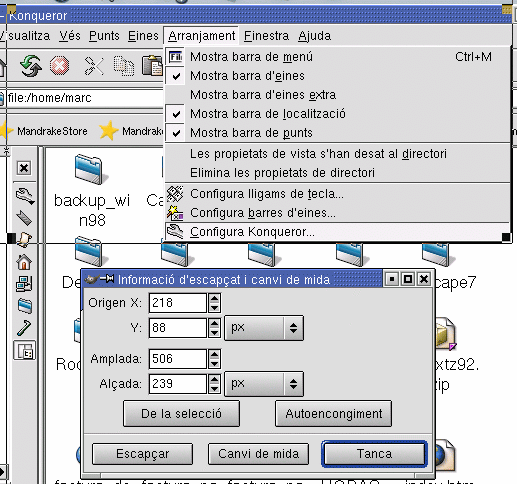
Task: Click the wand icon beside Configura barres d'eines
Action: (175, 213)
